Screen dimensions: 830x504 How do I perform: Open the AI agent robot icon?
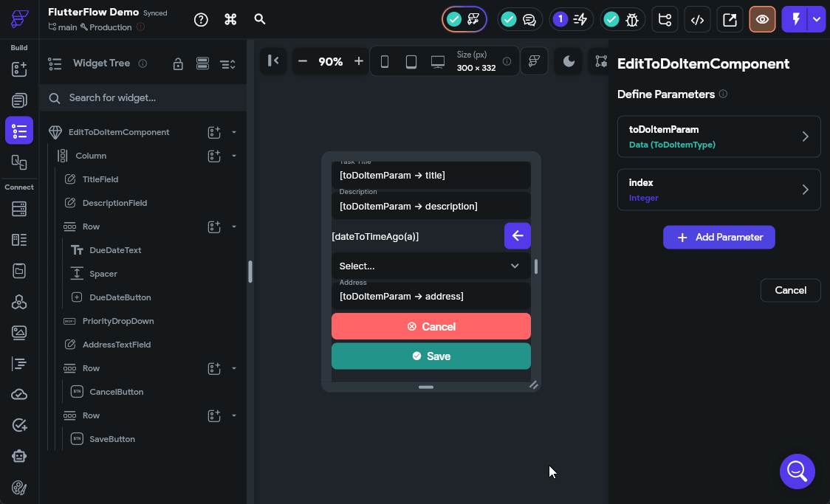(19, 456)
